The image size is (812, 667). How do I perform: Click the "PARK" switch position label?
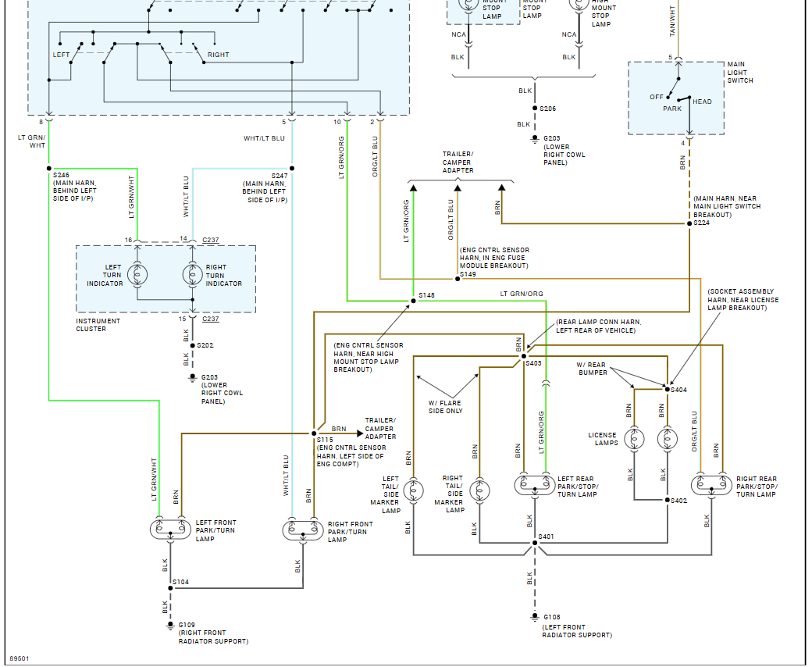672,109
